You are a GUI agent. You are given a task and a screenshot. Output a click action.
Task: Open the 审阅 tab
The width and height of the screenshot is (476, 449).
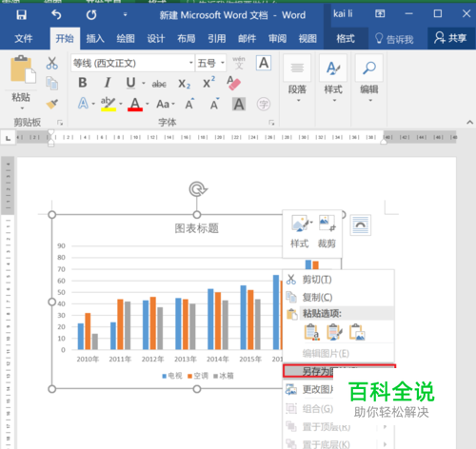(277, 39)
